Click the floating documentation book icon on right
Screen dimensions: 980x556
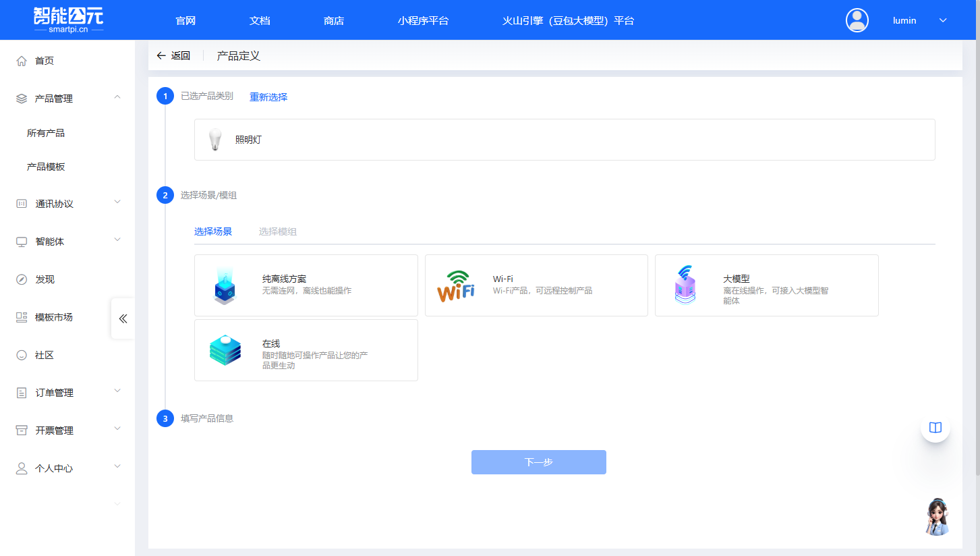click(x=935, y=426)
